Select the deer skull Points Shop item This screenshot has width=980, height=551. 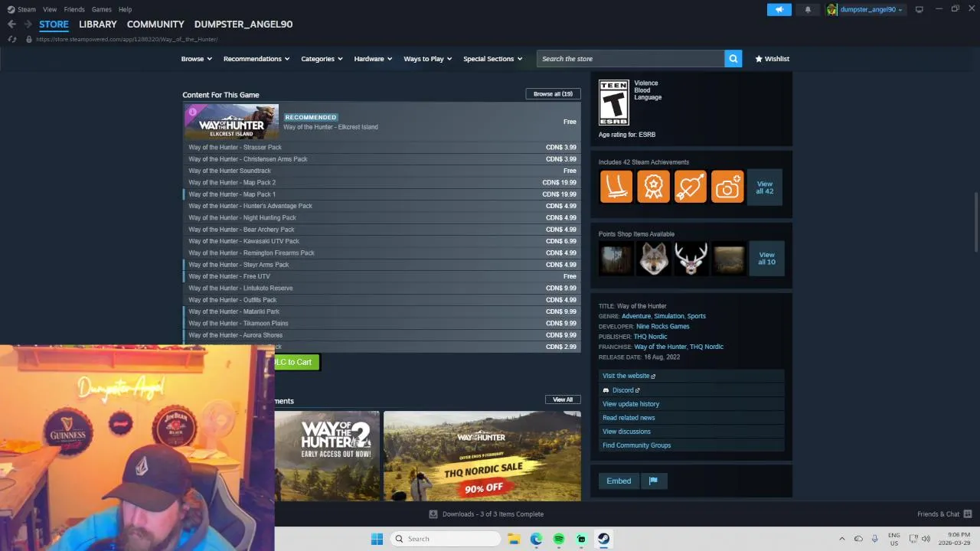[691, 259]
